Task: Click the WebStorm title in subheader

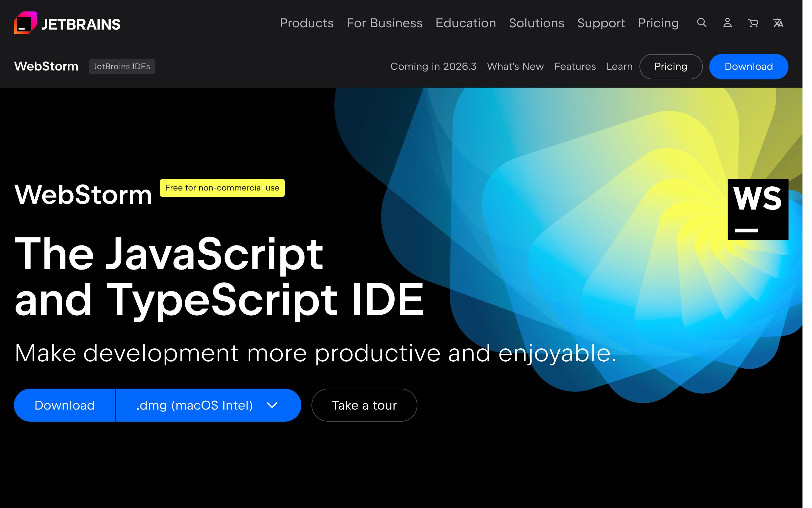Action: pyautogui.click(x=46, y=66)
